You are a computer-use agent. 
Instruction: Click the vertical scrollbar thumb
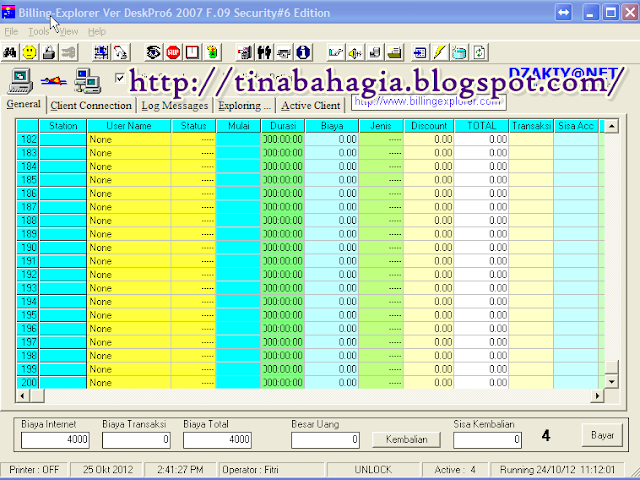[x=611, y=367]
